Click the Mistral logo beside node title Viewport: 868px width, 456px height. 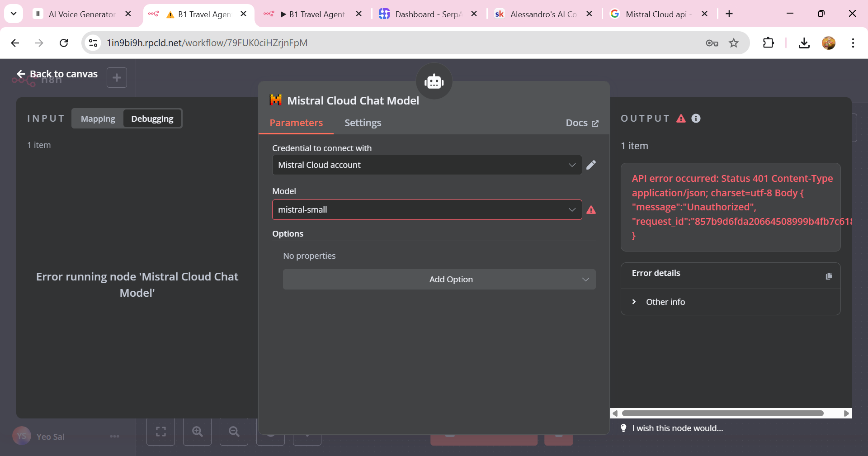pos(276,100)
